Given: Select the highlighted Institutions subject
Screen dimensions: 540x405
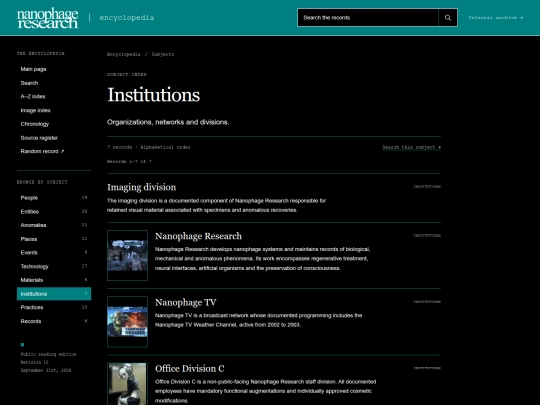Looking at the screenshot, I should (54, 294).
